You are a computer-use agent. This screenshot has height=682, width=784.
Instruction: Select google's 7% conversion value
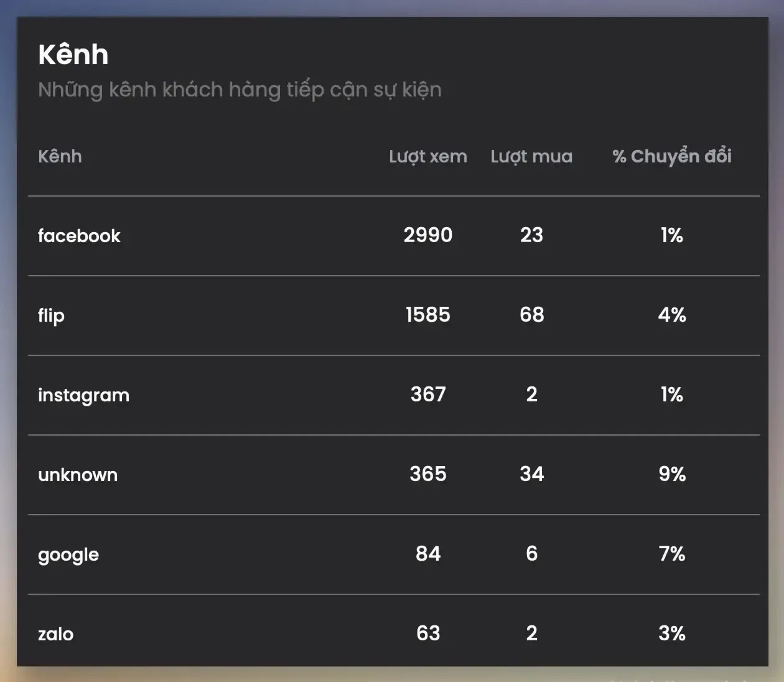pos(671,554)
